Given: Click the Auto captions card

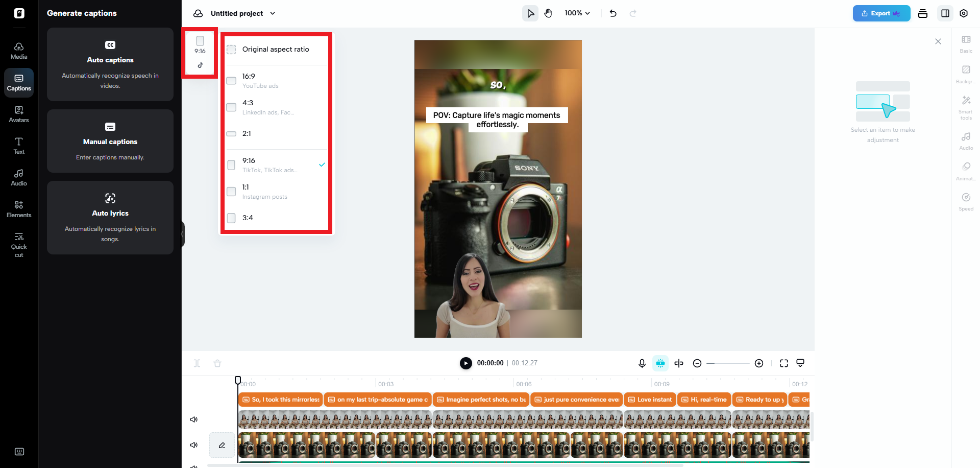Looking at the screenshot, I should (x=110, y=64).
